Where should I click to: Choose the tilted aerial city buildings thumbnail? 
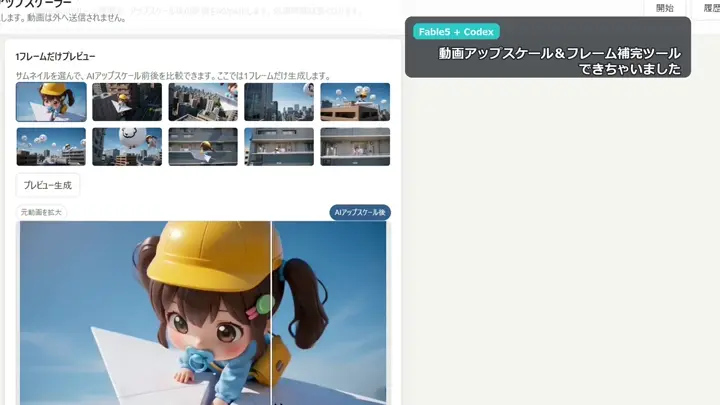coord(203,102)
